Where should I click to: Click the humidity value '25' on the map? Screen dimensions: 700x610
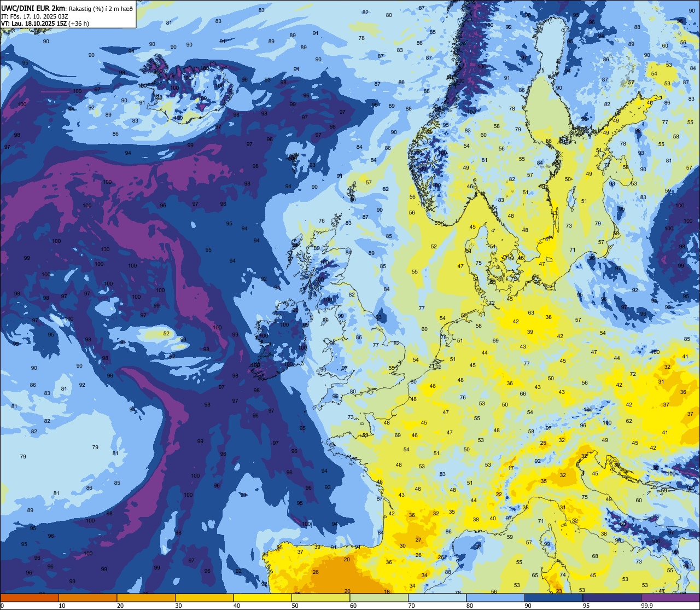coord(543,443)
